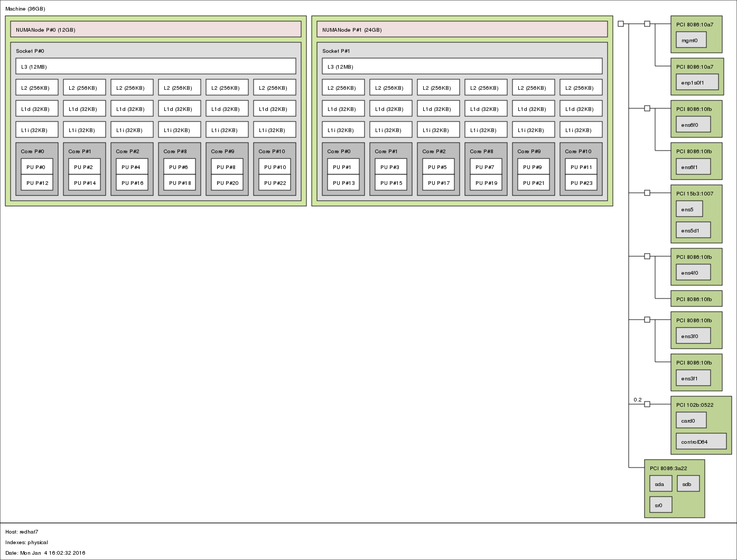Select the enp1s0f1 network interface
The width and height of the screenshot is (737, 560).
pyautogui.click(x=697, y=82)
